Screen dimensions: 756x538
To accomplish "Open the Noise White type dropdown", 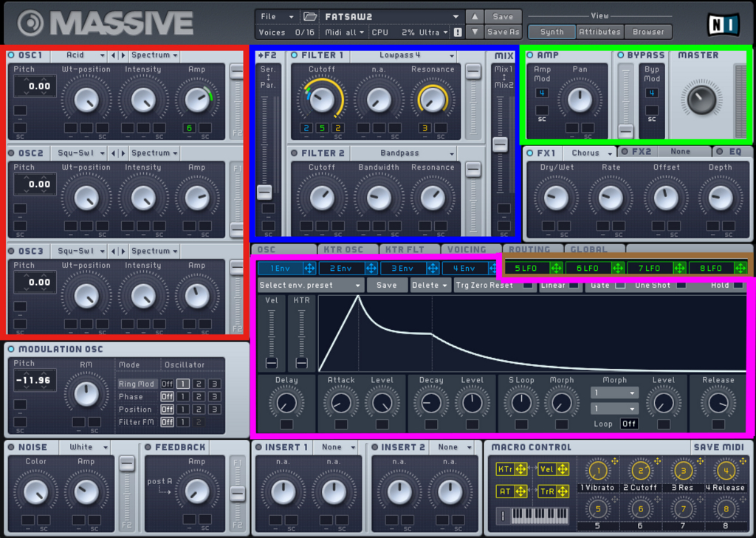I will tap(85, 447).
